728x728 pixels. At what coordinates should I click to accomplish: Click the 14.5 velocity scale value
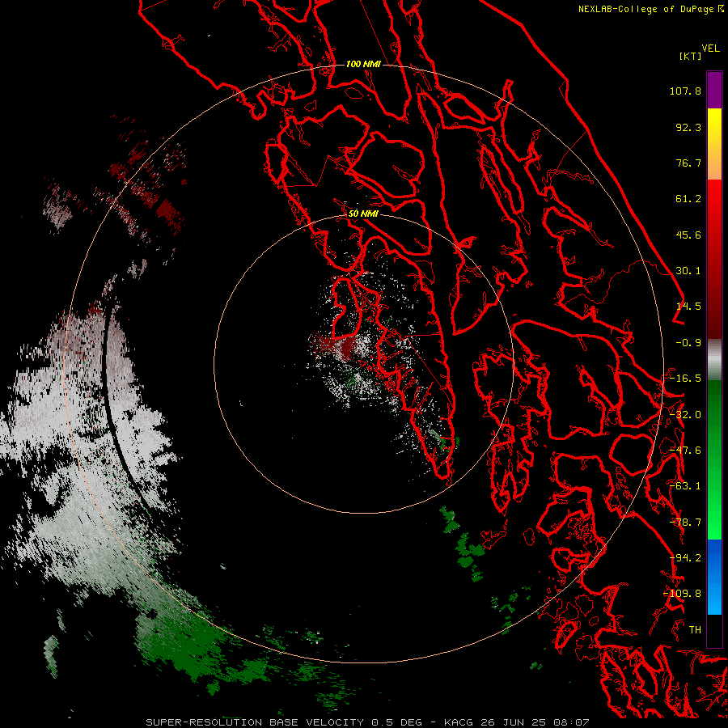coord(688,307)
